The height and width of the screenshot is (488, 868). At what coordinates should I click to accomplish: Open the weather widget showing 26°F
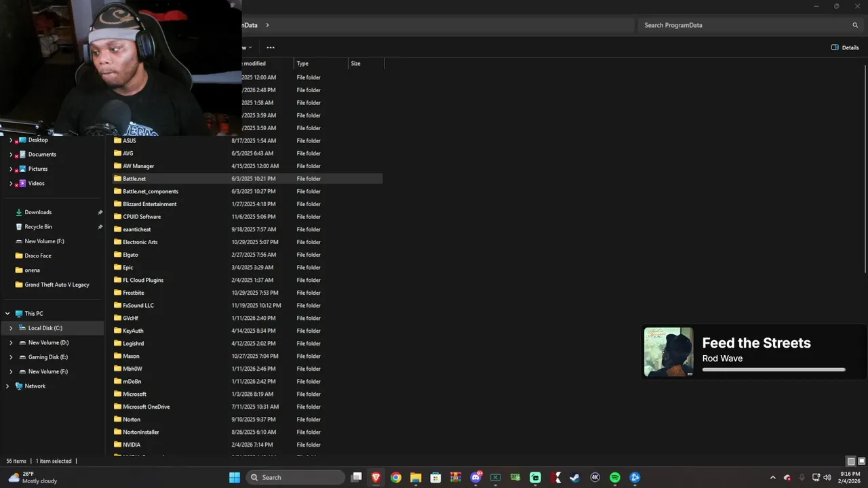(x=33, y=477)
